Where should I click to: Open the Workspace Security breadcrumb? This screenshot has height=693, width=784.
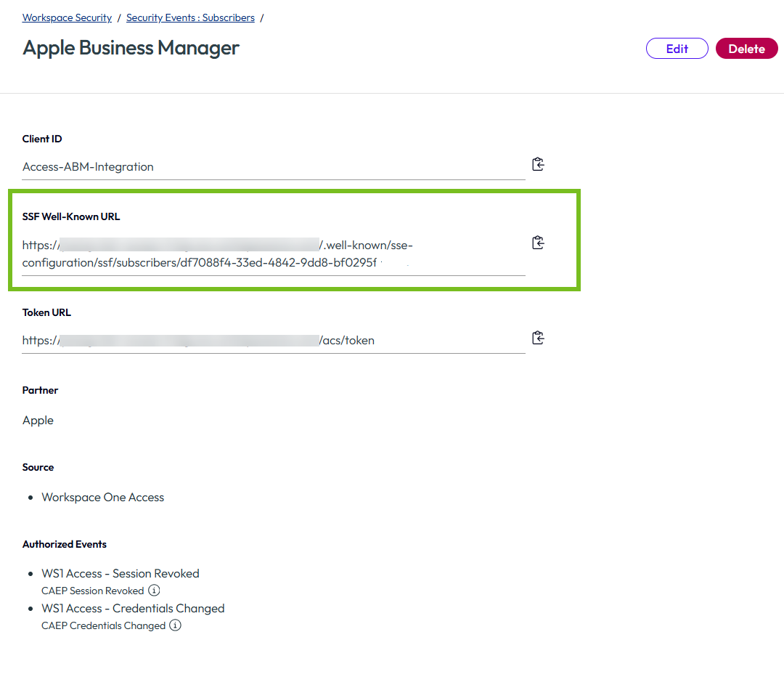coord(67,17)
